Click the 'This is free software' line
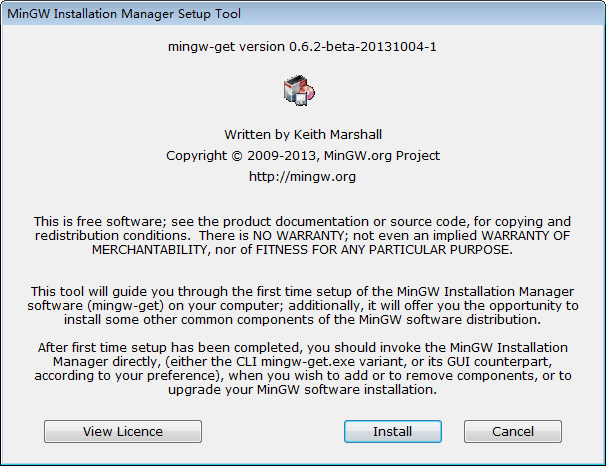The image size is (606, 466). 302,221
